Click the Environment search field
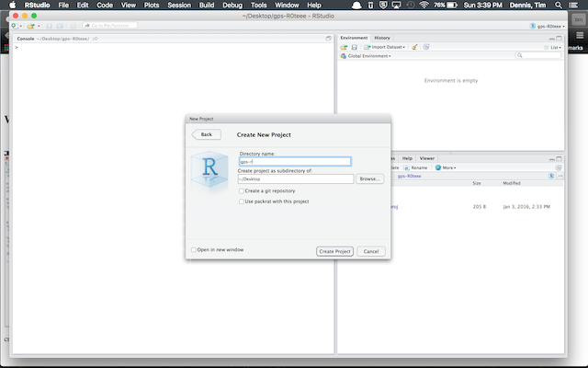 coord(538,55)
